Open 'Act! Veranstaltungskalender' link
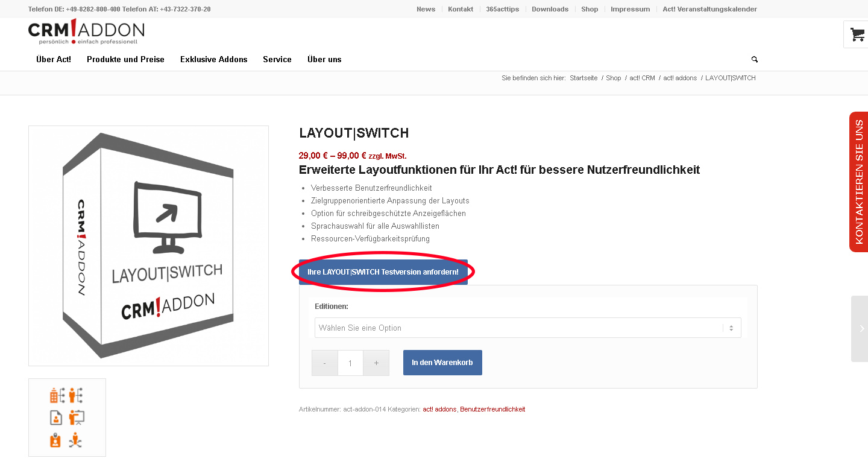Screen dimensions: 868x461 [x=709, y=9]
